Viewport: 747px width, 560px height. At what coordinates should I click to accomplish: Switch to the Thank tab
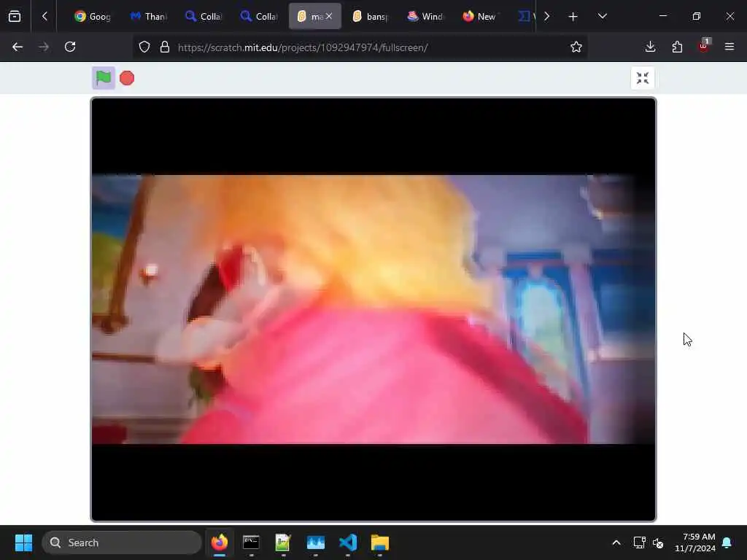(148, 16)
